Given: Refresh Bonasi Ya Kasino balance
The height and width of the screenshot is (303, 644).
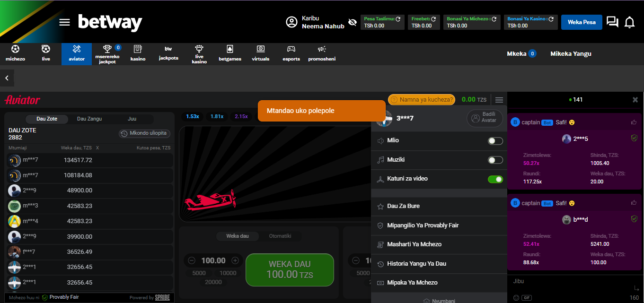Looking at the screenshot, I should tap(551, 19).
